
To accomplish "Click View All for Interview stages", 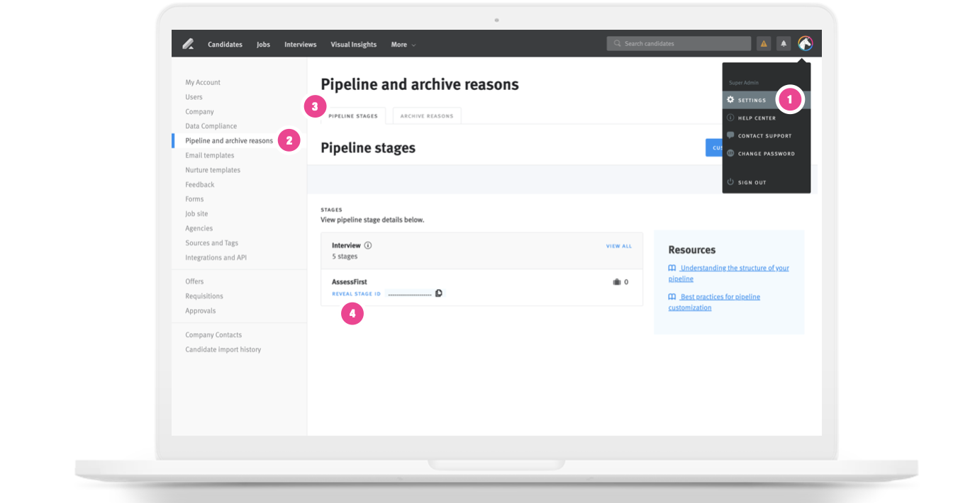I will point(618,247).
